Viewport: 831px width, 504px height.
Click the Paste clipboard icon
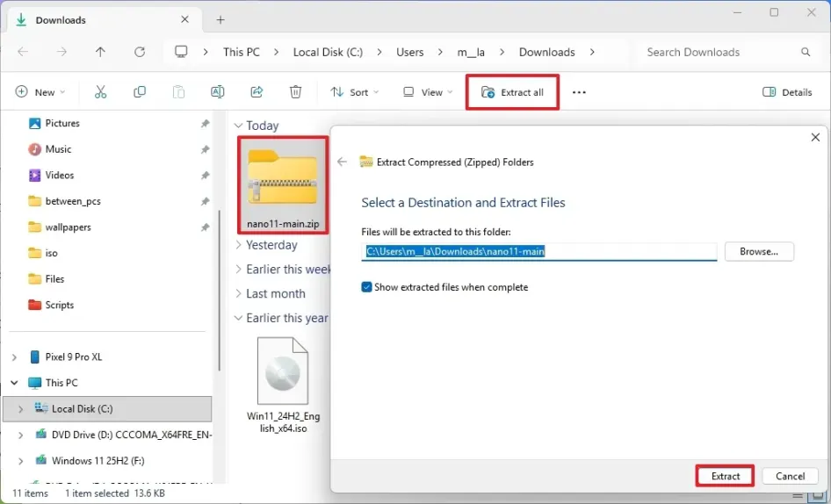(178, 92)
